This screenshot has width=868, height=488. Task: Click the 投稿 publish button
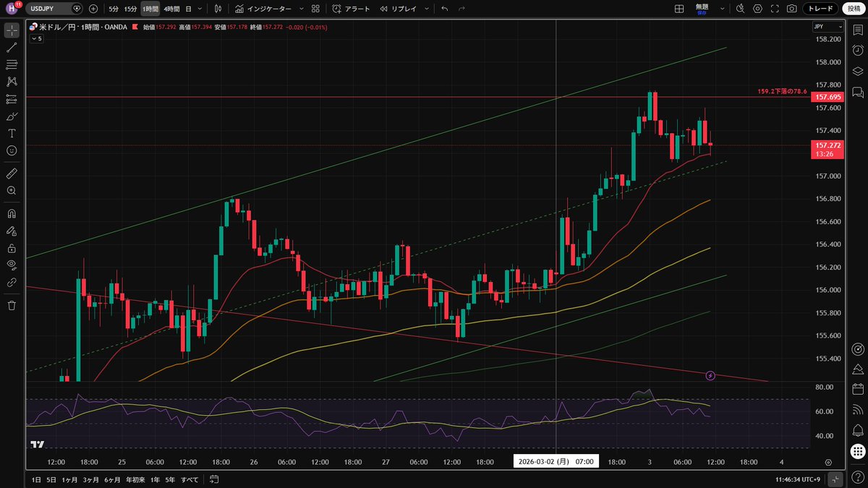854,9
